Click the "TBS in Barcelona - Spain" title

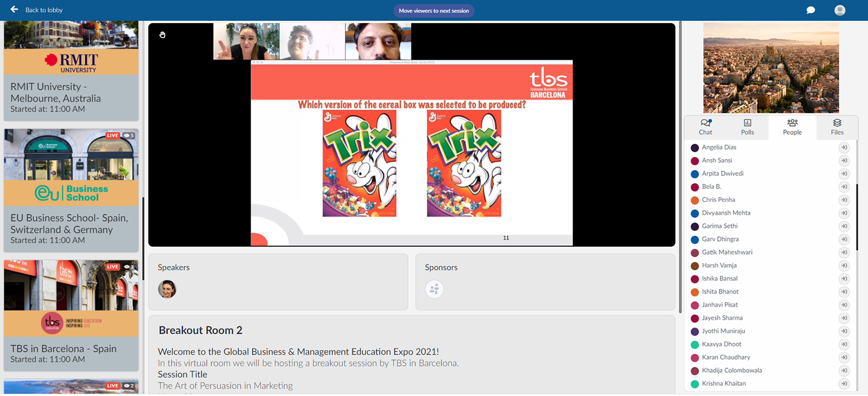click(x=64, y=348)
